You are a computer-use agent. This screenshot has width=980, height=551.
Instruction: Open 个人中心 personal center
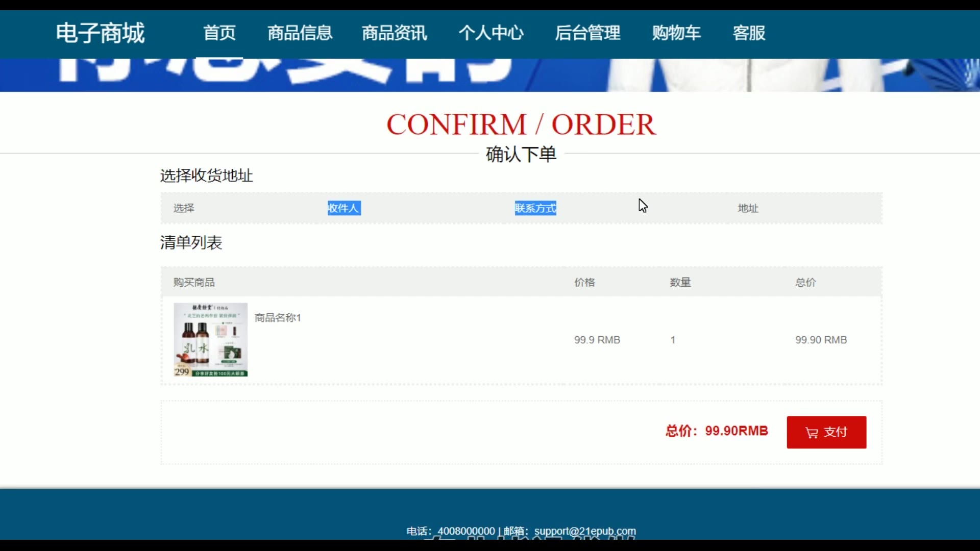[x=491, y=33]
